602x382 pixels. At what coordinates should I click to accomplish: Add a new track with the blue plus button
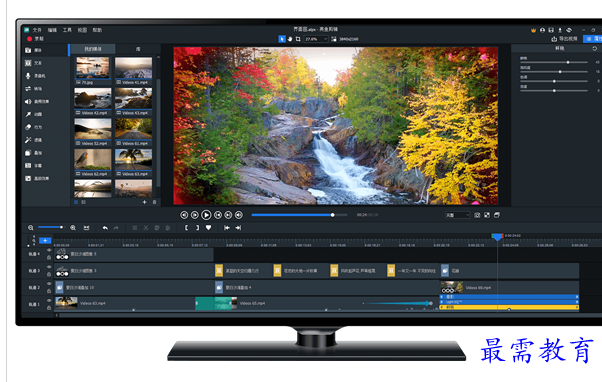coord(45,240)
